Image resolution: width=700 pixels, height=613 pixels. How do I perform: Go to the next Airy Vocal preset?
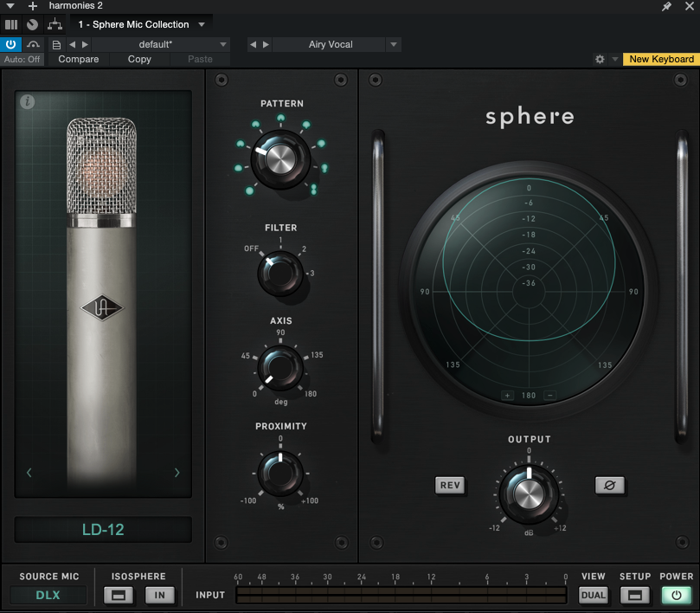click(x=267, y=44)
